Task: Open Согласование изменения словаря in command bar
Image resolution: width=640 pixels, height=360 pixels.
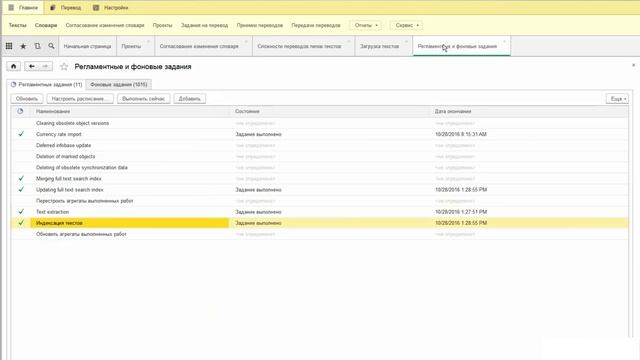Action: [x=105, y=25]
